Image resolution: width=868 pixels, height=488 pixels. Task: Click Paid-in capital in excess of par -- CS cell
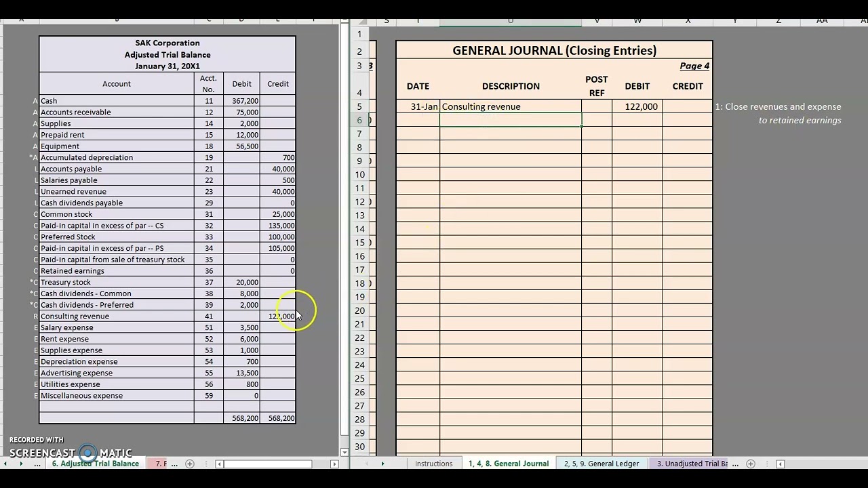(117, 225)
